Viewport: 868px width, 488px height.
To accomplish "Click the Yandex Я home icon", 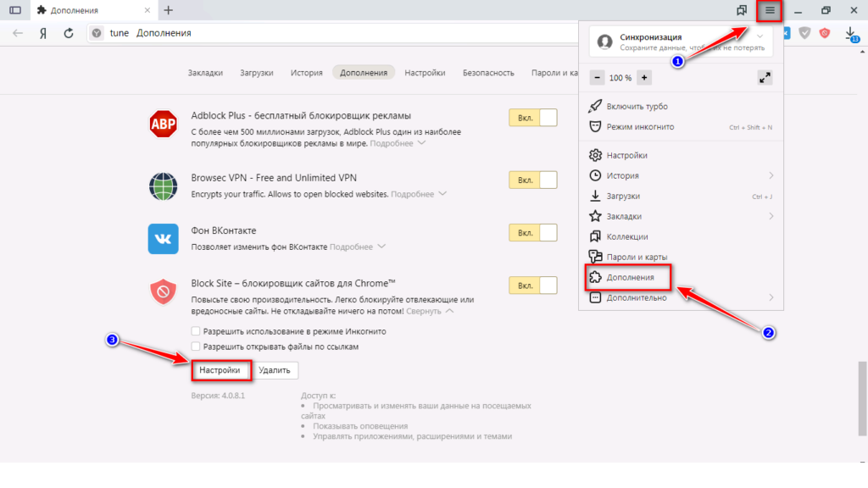I will click(x=43, y=33).
